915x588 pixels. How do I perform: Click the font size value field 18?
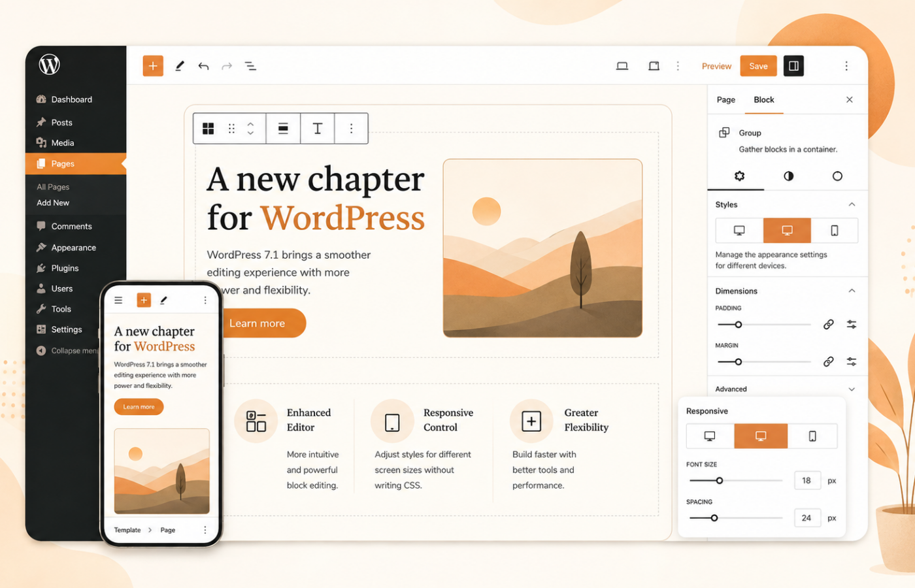point(807,481)
